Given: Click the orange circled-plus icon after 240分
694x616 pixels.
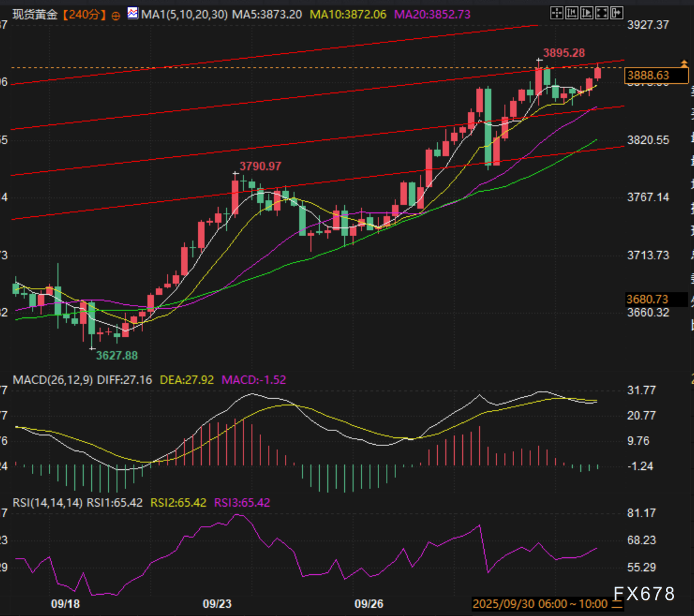Looking at the screenshot, I should coord(116,16).
